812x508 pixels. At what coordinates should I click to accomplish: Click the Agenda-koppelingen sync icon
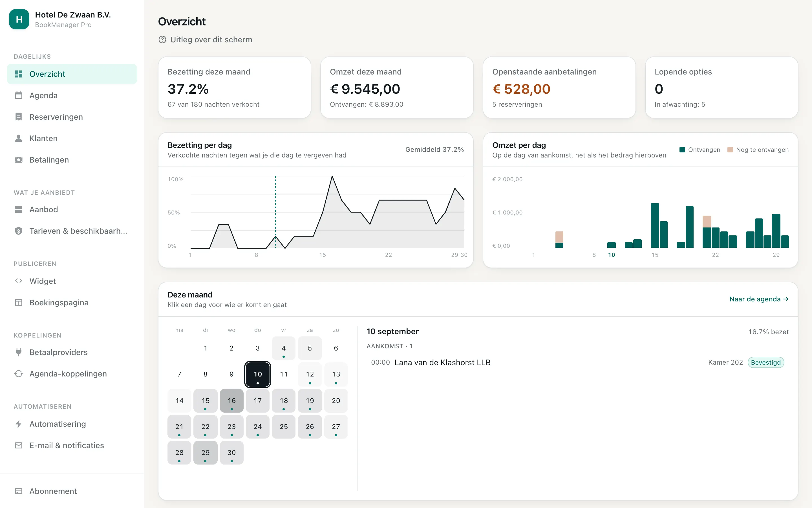pyautogui.click(x=19, y=374)
